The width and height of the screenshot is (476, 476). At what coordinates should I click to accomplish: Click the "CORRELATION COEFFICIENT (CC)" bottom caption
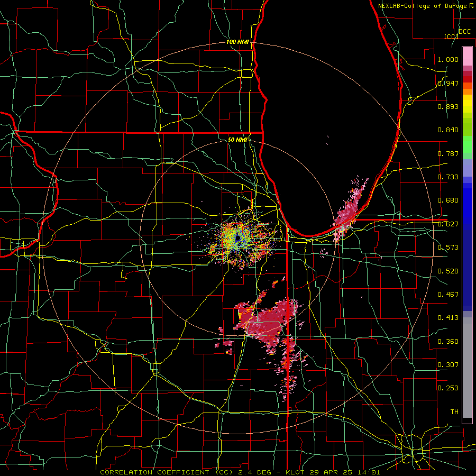167,472
